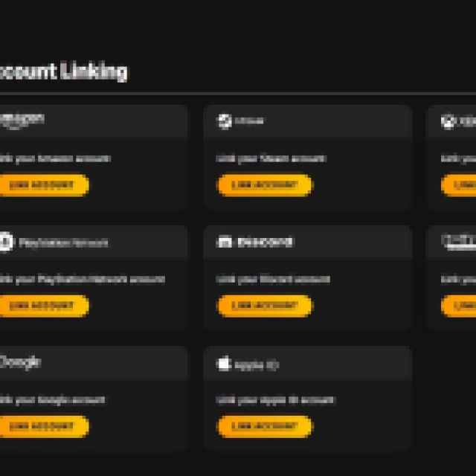The width and height of the screenshot is (476, 476).
Task: Click the PlayStation Network icon
Action: 6,242
